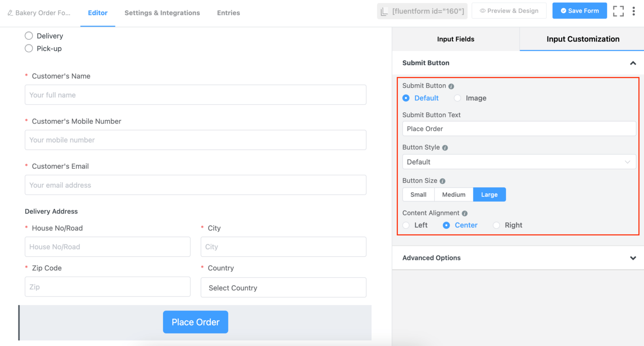The height and width of the screenshot is (346, 644).
Task: Choose the Small button size
Action: point(418,194)
